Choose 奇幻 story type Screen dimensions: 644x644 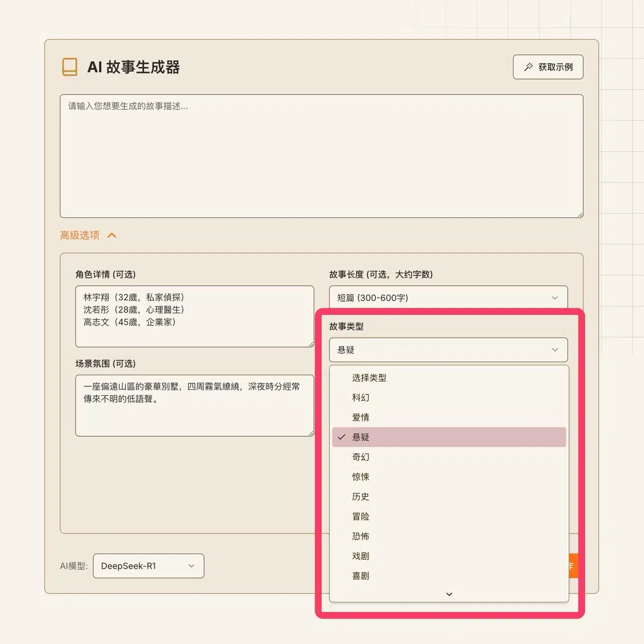click(361, 457)
